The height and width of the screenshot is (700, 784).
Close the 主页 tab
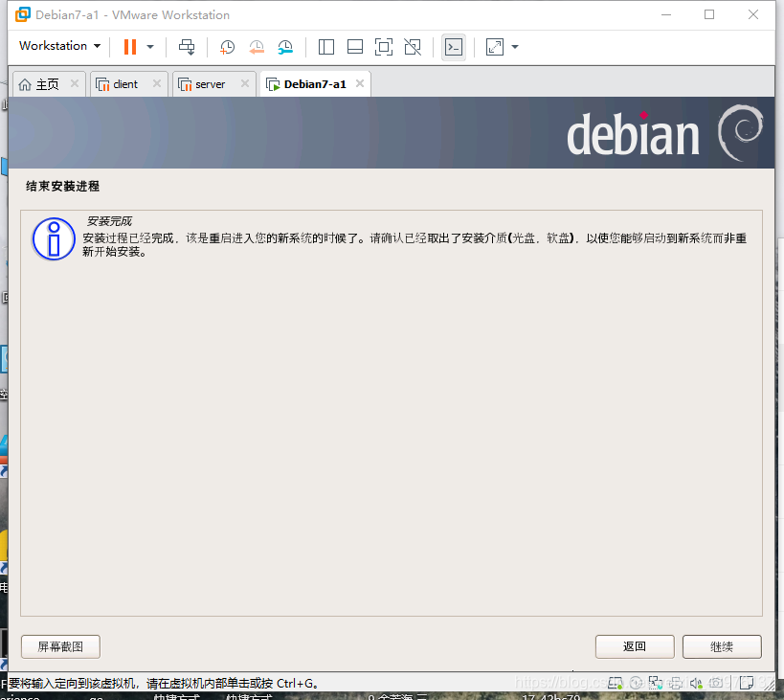75,83
